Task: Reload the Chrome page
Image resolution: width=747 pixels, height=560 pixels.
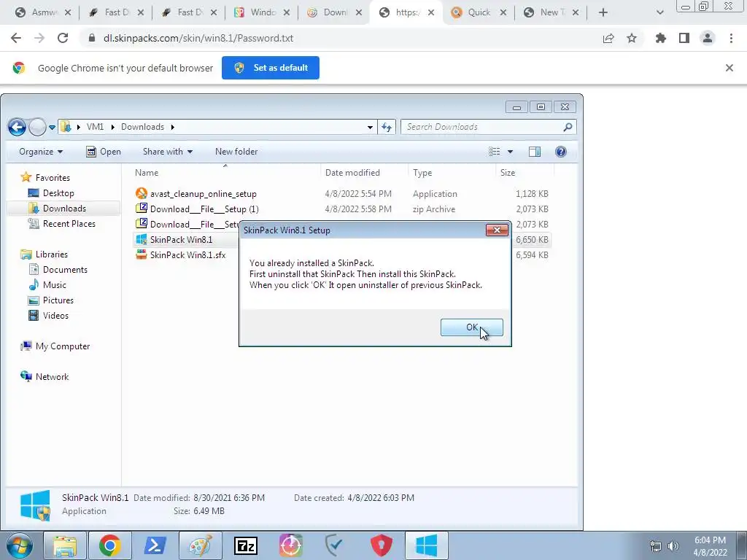Action: [63, 38]
